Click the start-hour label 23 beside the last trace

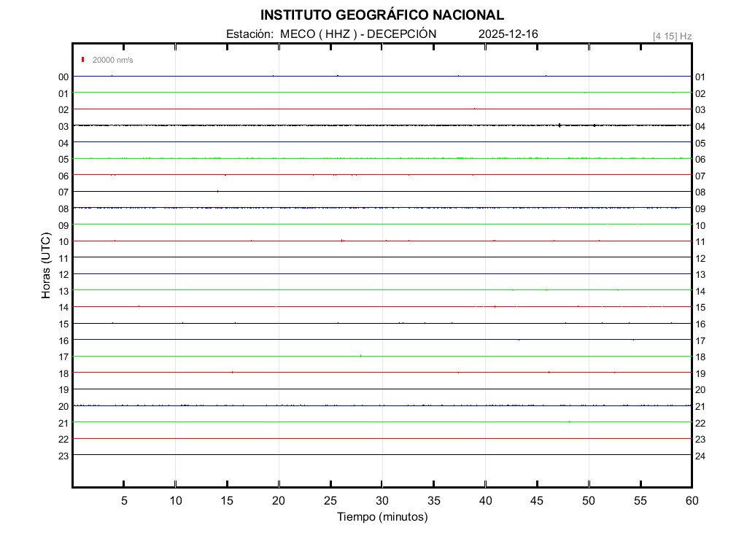(x=63, y=456)
